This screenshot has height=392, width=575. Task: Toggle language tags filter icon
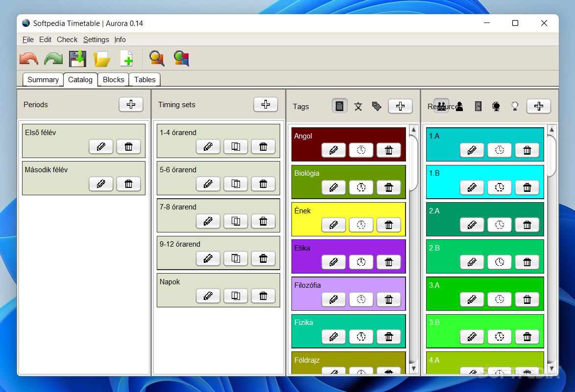click(359, 106)
